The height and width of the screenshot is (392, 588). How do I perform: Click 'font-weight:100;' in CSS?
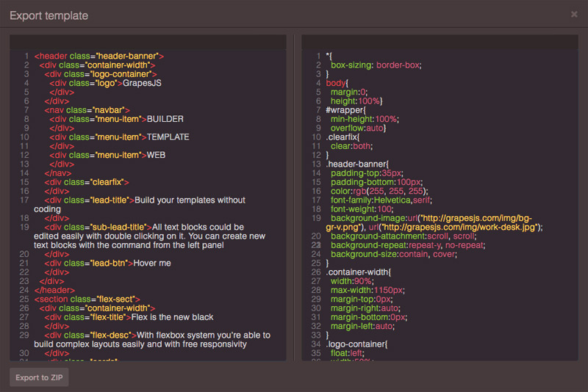[362, 209]
